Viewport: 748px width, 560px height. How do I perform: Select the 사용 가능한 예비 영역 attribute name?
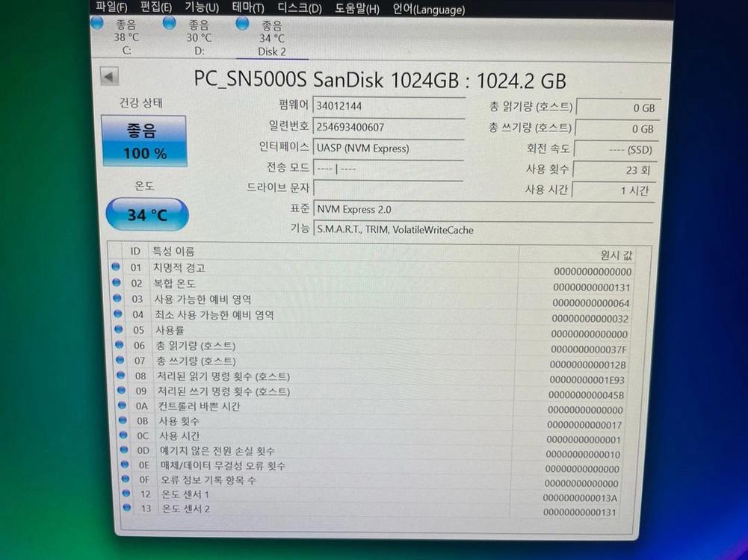tap(203, 299)
